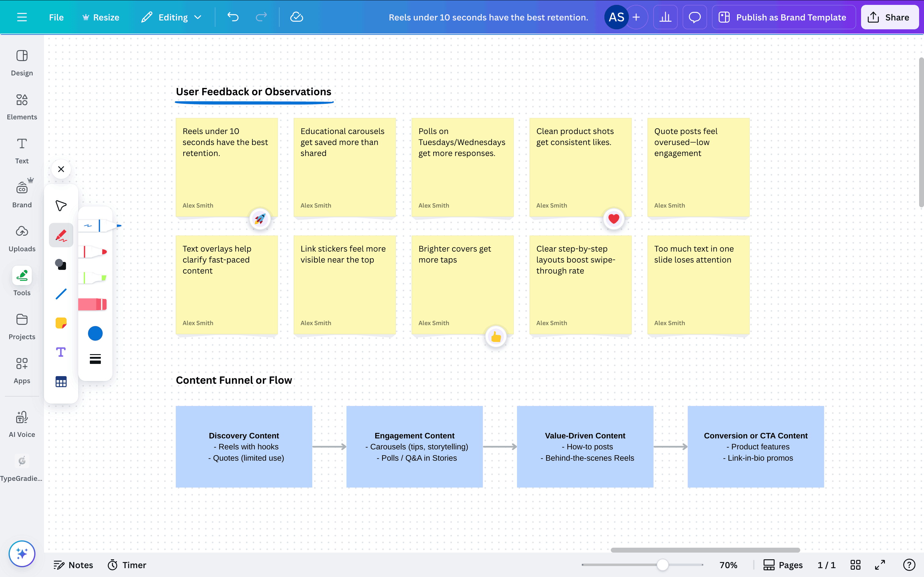Select the sticky note tool
This screenshot has height=577, width=924.
pyautogui.click(x=61, y=323)
